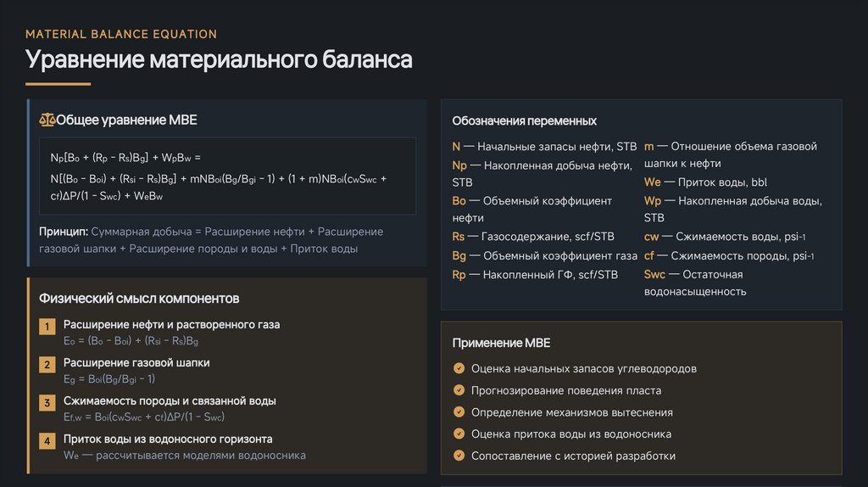Click the Применение MBE heading
Viewport: 868px width, 487px height.
(x=501, y=343)
